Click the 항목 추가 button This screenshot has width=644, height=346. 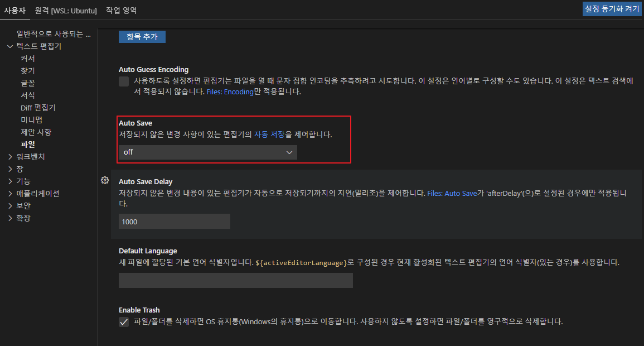(142, 37)
